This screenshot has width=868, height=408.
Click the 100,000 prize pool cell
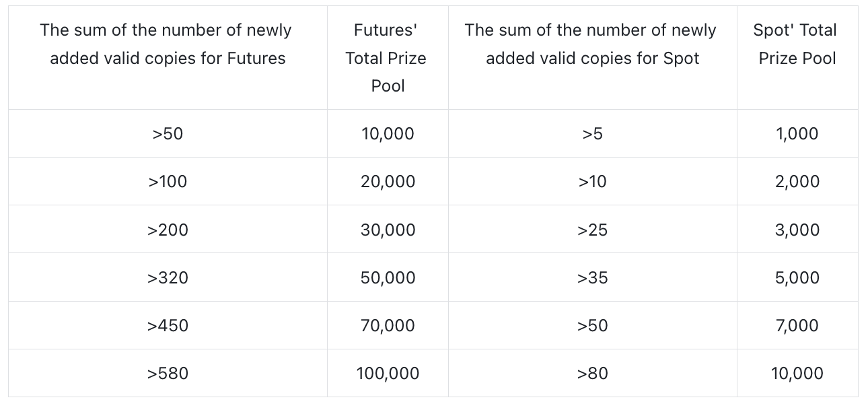[x=388, y=373]
